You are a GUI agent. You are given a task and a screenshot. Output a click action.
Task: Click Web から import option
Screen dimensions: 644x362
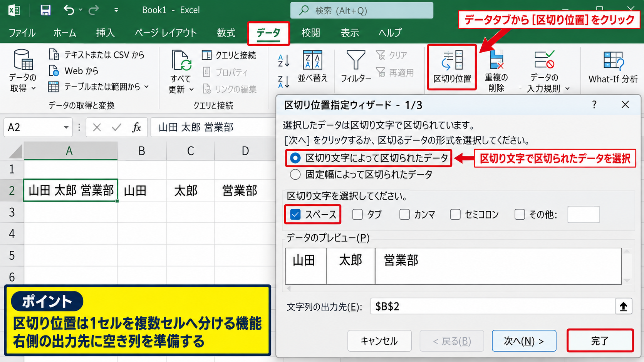(x=74, y=71)
